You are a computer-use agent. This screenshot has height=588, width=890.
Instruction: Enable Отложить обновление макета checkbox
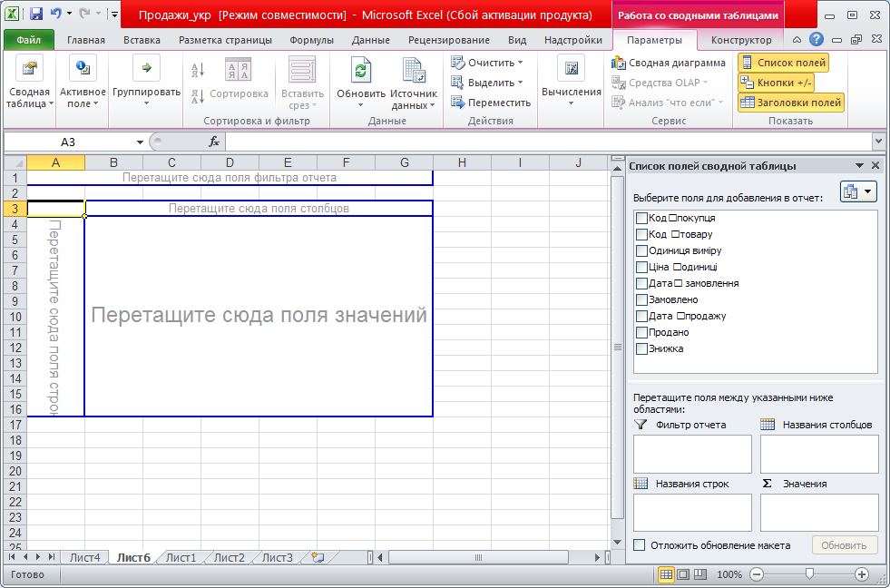point(640,545)
